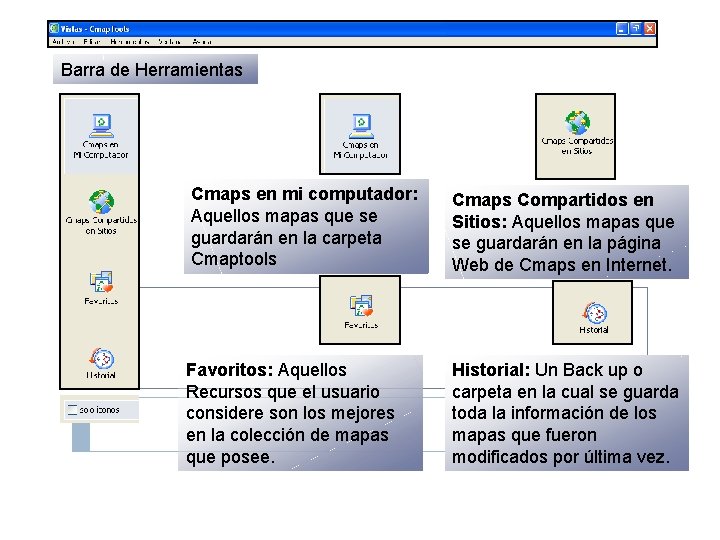Click the enlarged Favoritos callout icon
This screenshot has height=540, width=720.
coord(360,310)
